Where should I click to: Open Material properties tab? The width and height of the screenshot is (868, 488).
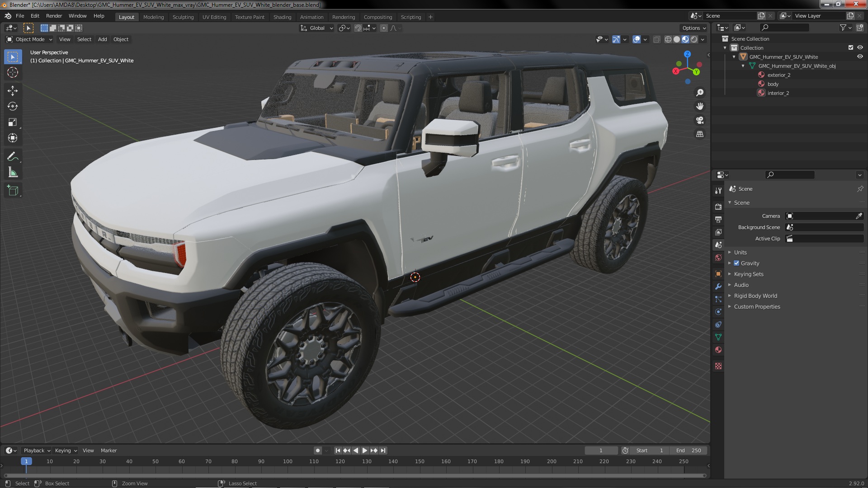(x=718, y=350)
